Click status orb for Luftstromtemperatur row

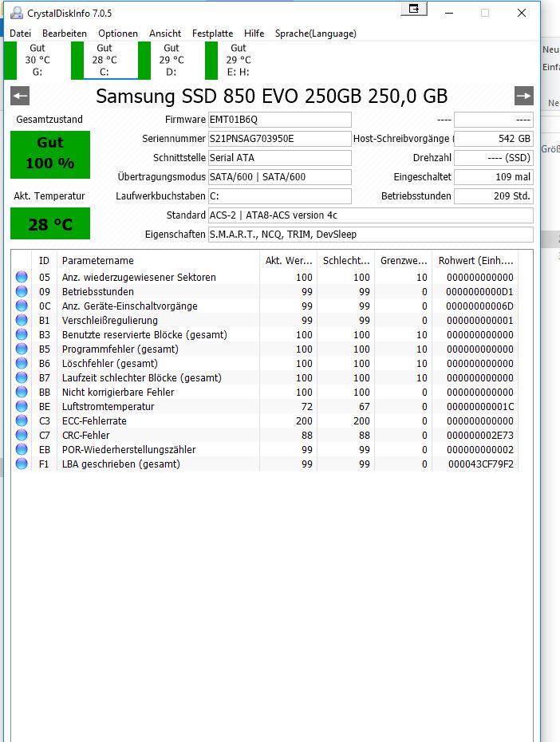22,406
